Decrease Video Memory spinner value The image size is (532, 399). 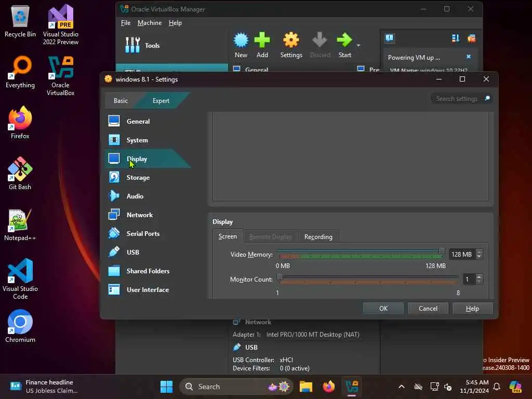[479, 257]
